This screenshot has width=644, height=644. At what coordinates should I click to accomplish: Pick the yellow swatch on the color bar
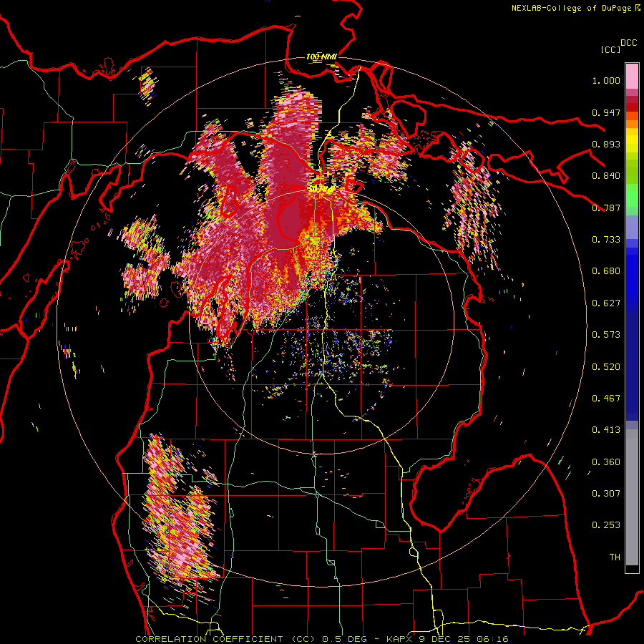click(x=632, y=141)
